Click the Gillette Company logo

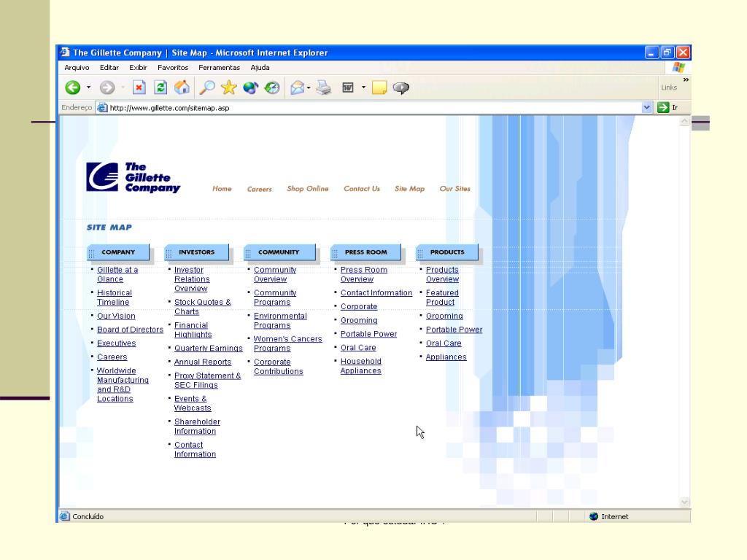(x=133, y=177)
